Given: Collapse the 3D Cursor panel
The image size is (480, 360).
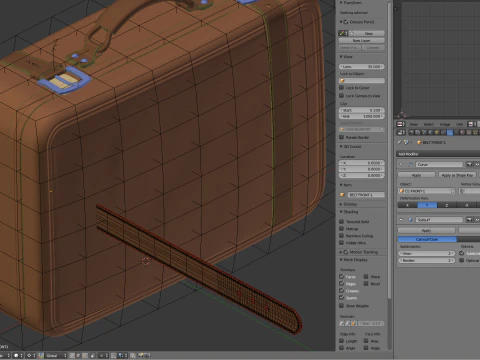Looking at the screenshot, I should (341, 146).
